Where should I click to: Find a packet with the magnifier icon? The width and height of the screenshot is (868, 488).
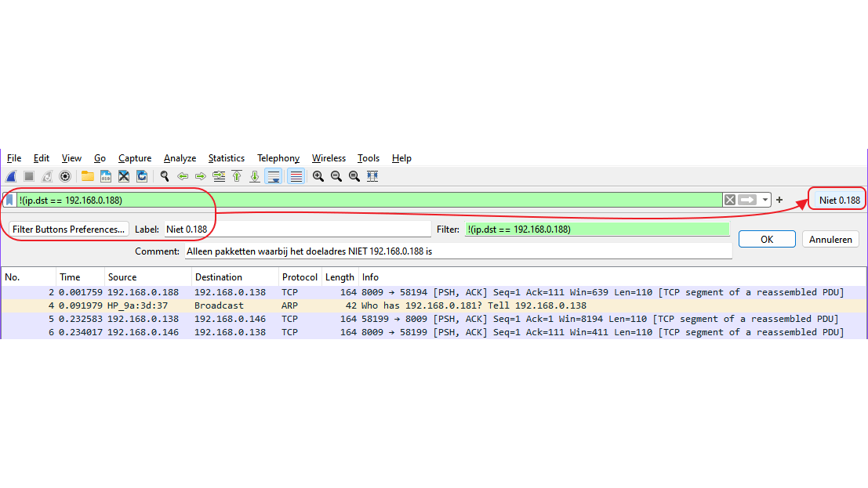pyautogui.click(x=165, y=176)
